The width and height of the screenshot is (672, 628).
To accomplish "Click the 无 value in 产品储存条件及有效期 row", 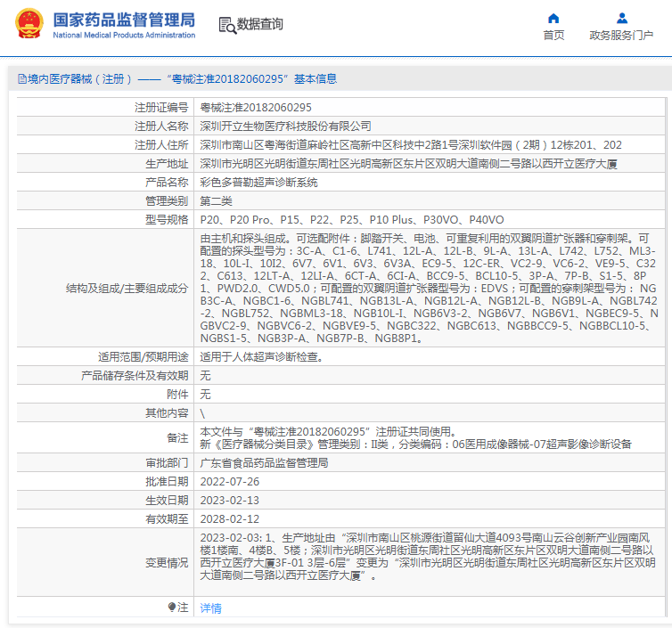I will point(205,376).
